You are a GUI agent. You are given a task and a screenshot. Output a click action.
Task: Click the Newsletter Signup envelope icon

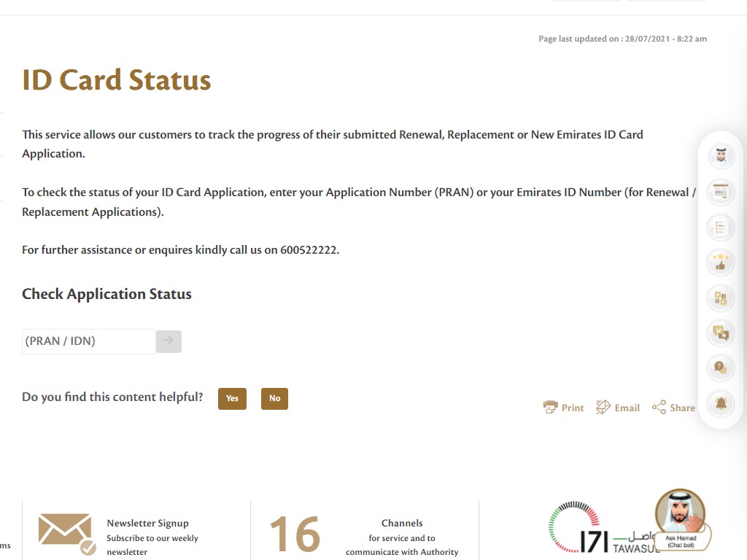point(66,531)
